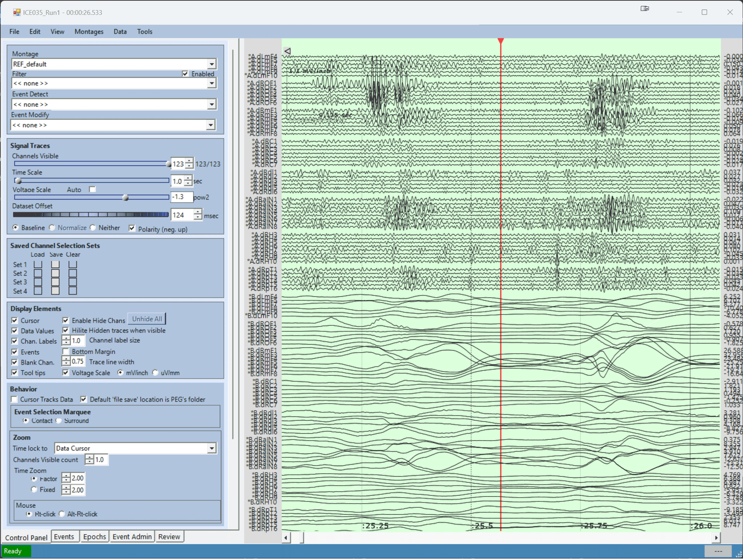
Task: Open the Montages menu
Action: click(89, 32)
